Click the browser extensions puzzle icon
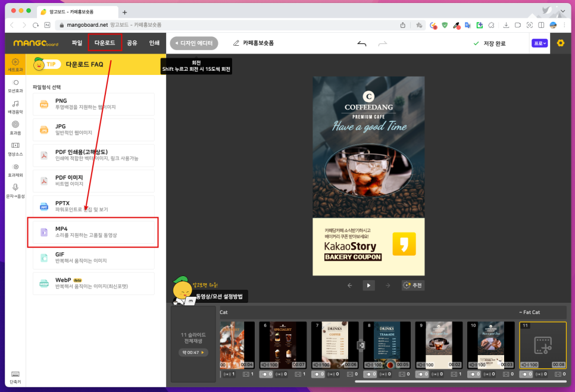 492,25
